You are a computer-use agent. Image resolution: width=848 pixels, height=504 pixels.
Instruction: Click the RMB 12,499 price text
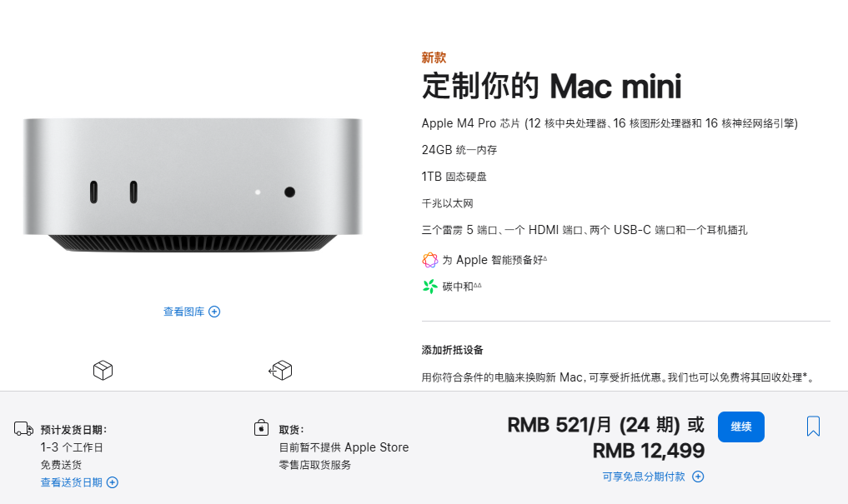point(649,451)
